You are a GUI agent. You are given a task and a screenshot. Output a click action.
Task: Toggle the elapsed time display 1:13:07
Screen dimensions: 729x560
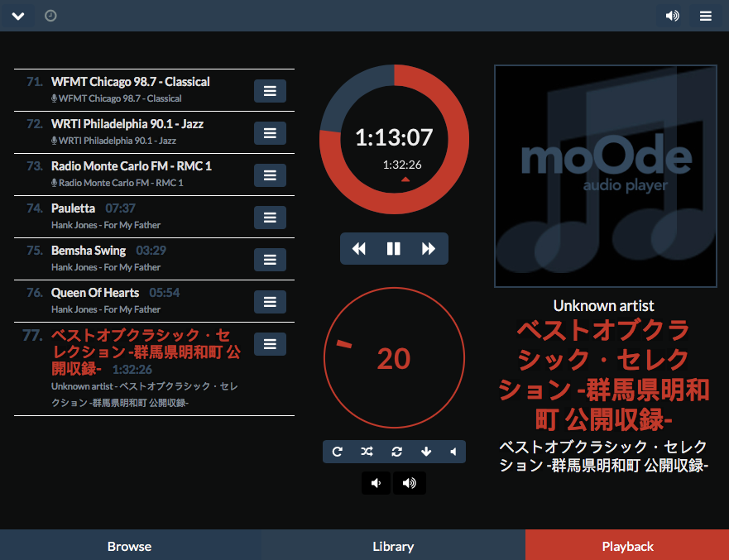tap(394, 137)
